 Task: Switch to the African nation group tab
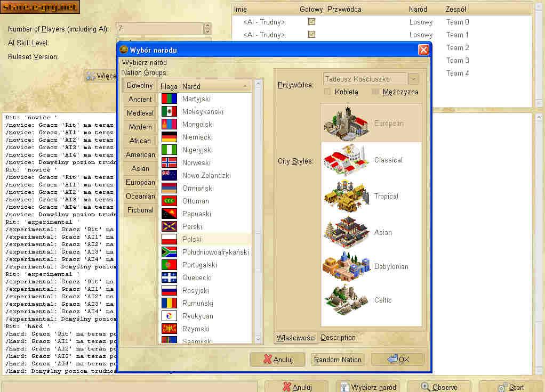tap(140, 141)
